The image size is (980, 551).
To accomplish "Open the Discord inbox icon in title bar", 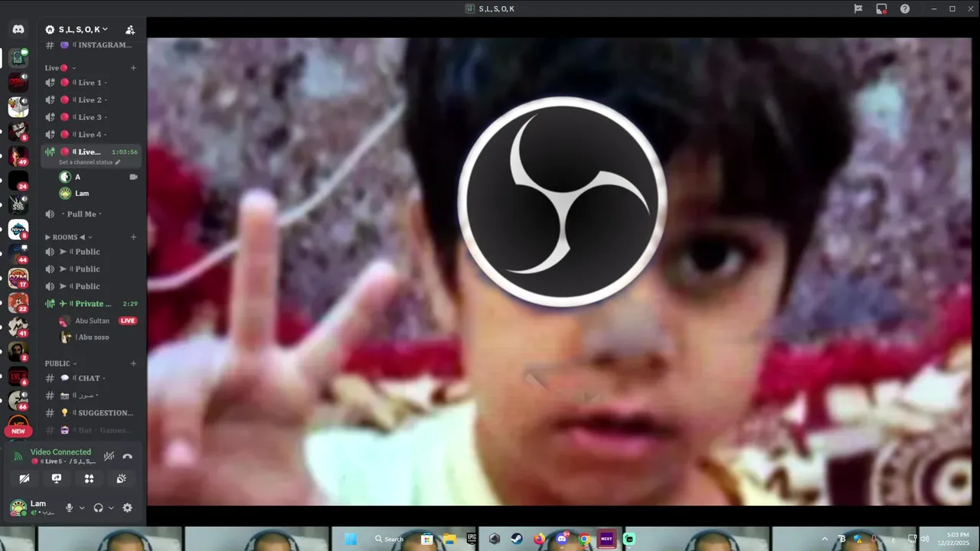I will [x=881, y=9].
